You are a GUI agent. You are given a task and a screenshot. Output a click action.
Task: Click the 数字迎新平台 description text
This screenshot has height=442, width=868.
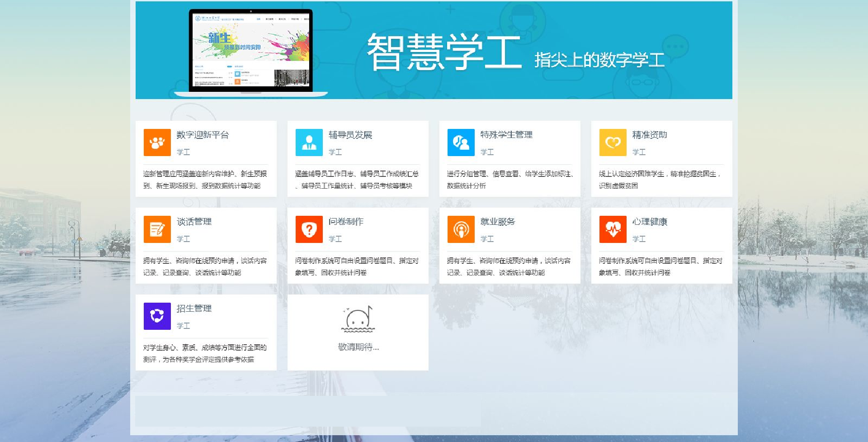point(205,180)
